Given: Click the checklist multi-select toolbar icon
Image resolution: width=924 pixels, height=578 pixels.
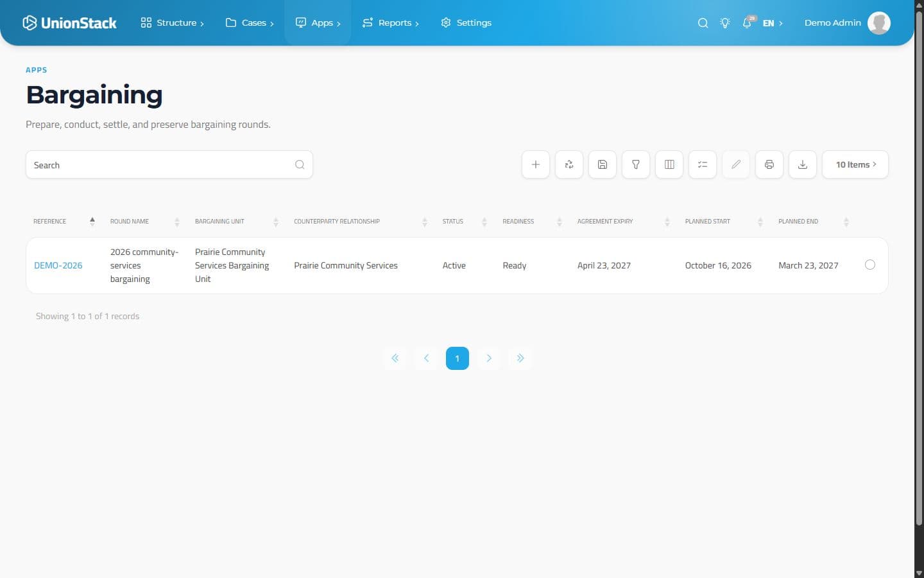Looking at the screenshot, I should 703,164.
